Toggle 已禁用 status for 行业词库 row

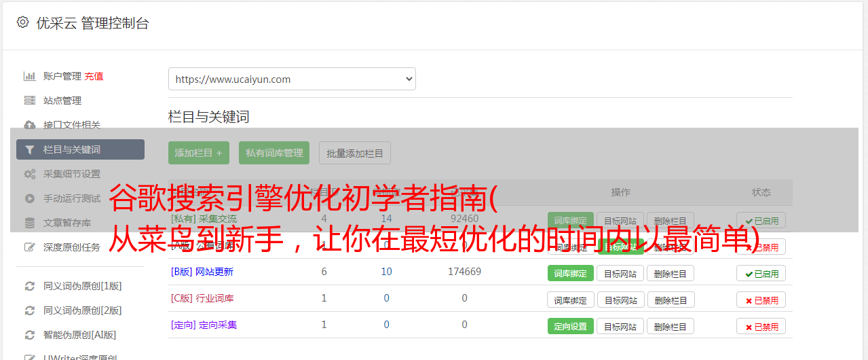pyautogui.click(x=761, y=300)
